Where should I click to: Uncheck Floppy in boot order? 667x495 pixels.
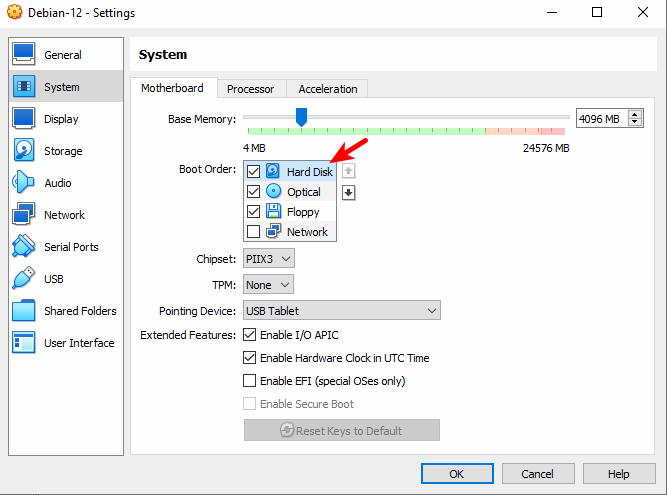pos(254,211)
